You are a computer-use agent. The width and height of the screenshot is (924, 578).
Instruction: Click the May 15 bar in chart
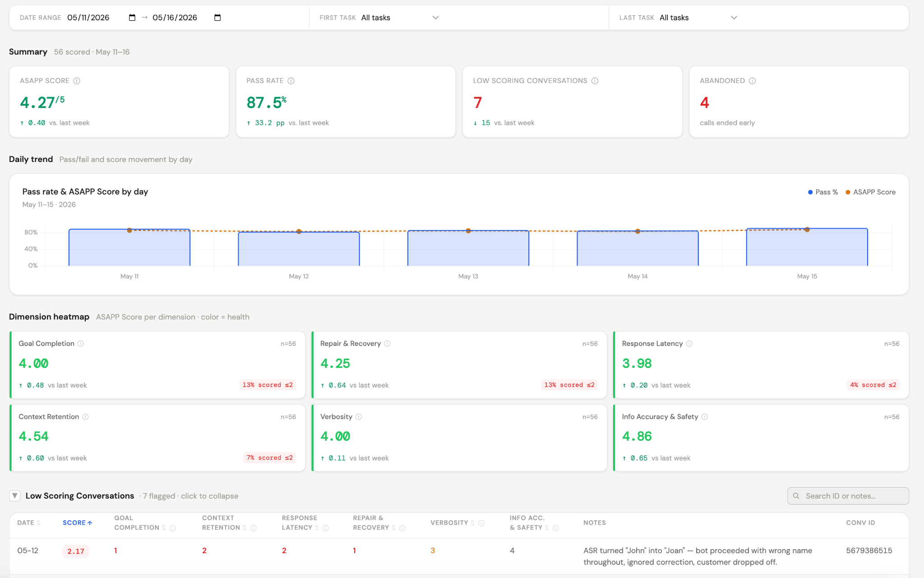(807, 247)
